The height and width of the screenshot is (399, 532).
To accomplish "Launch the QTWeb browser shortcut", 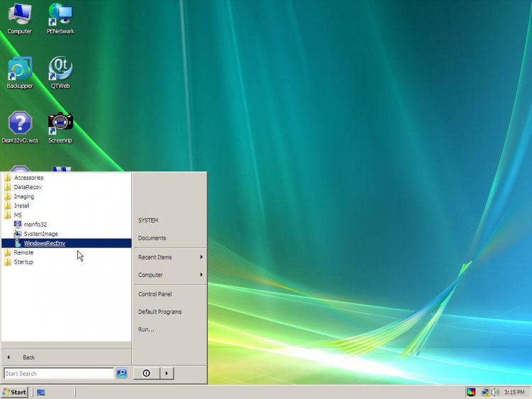I will coord(60,73).
